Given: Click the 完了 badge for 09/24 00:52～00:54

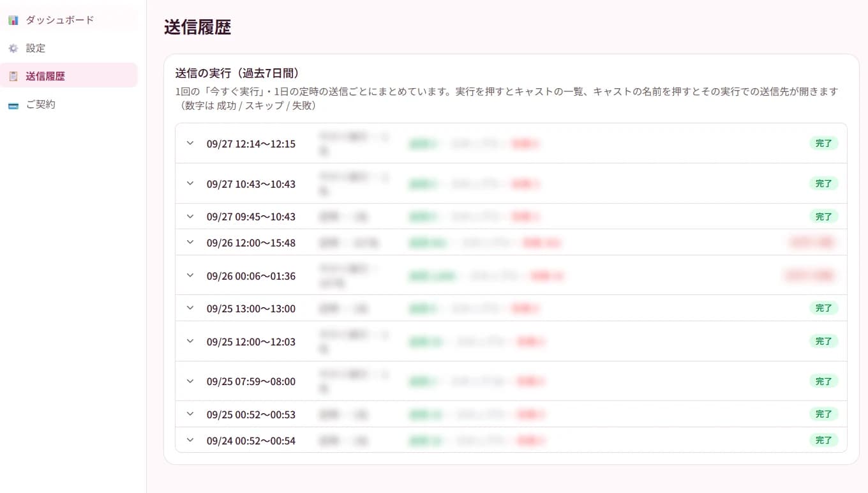Looking at the screenshot, I should click(x=824, y=440).
